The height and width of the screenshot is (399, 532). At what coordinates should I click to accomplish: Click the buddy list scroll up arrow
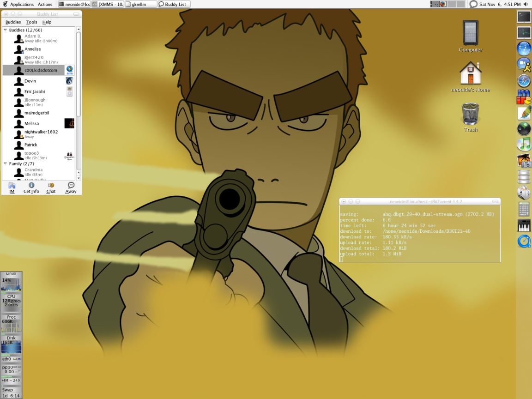79,30
